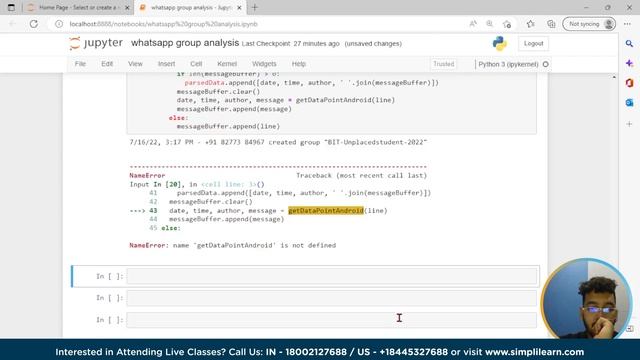640x360 pixels.
Task: Click the browser address bar URL
Action: tap(163, 24)
